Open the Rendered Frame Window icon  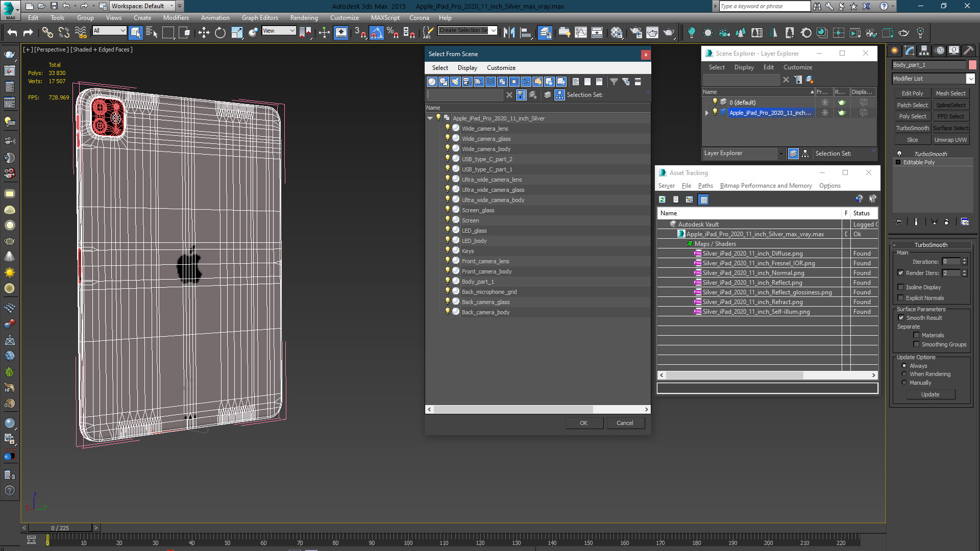coord(652,33)
